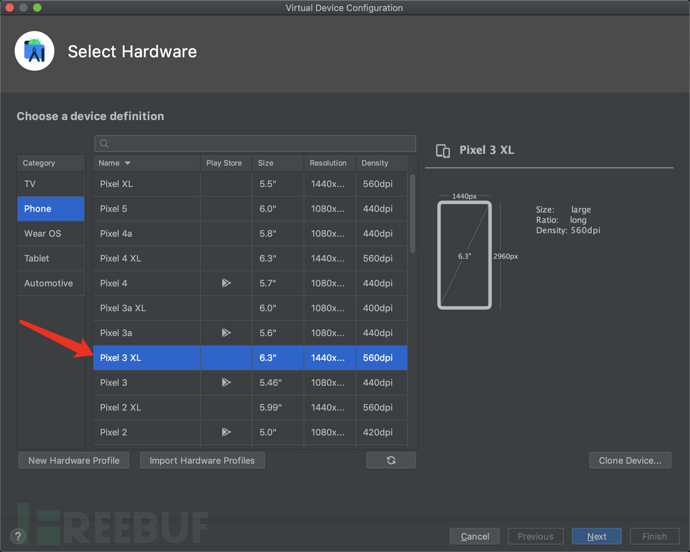
Task: Select the Phone category
Action: [51, 209]
